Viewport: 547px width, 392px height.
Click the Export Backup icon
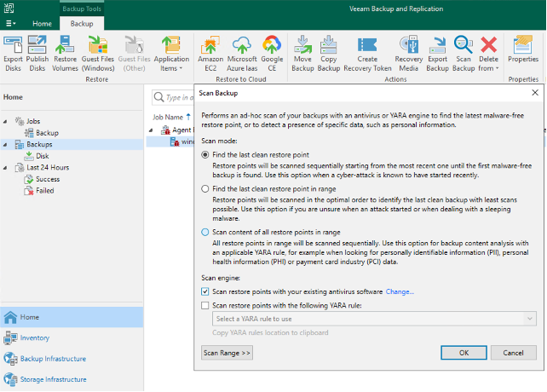[437, 54]
